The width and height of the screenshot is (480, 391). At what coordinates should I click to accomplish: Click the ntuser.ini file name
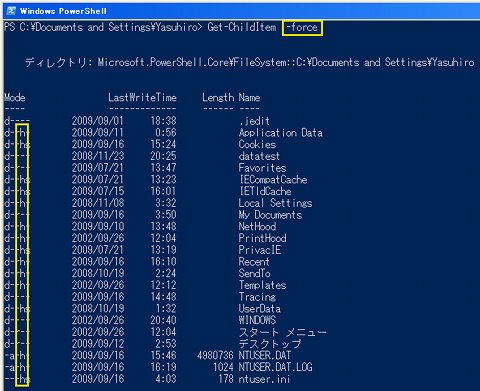[x=264, y=379]
